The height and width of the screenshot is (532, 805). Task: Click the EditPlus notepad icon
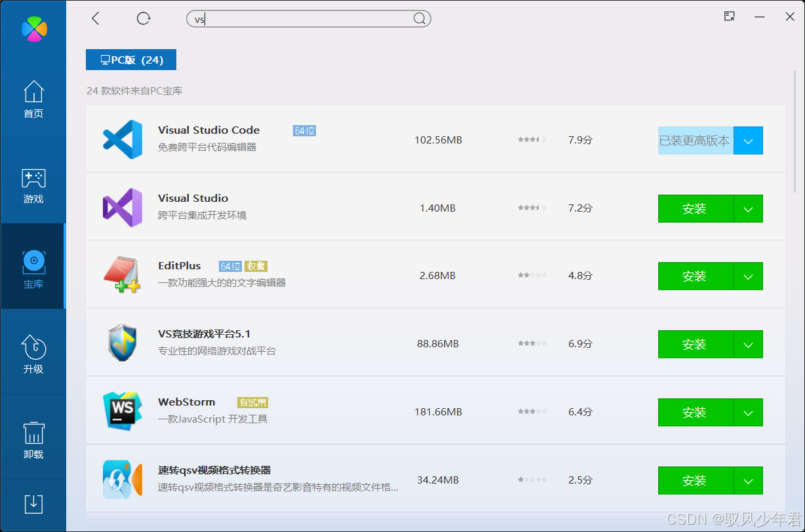pos(123,275)
